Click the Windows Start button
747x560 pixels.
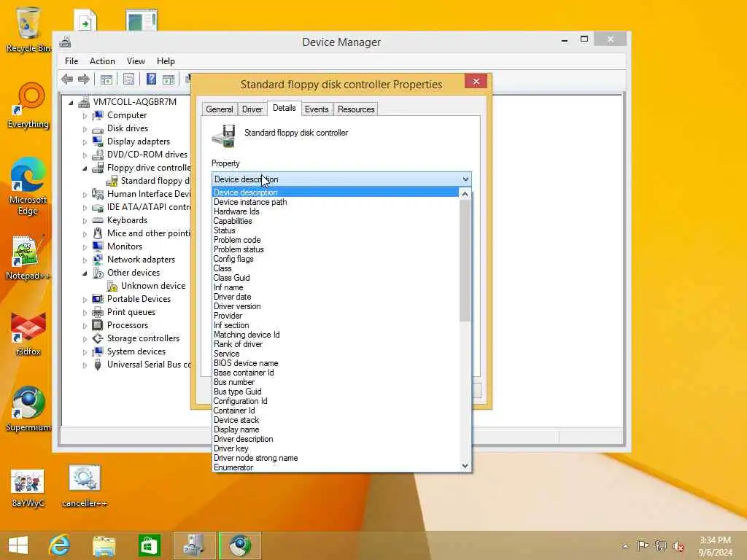18,545
